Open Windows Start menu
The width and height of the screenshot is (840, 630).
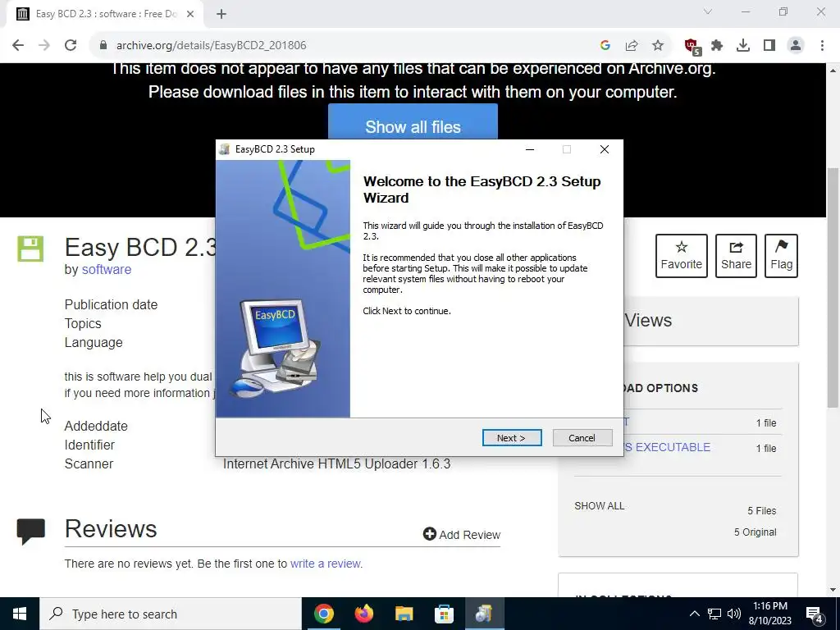[x=20, y=614]
